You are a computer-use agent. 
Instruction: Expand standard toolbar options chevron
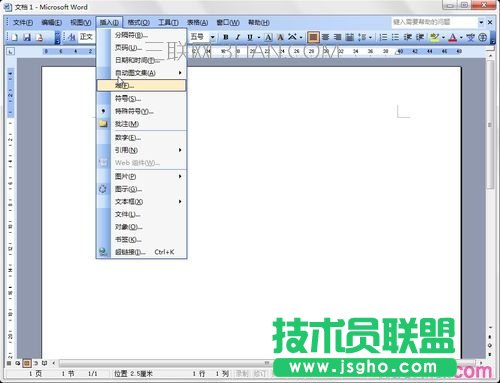[x=58, y=37]
